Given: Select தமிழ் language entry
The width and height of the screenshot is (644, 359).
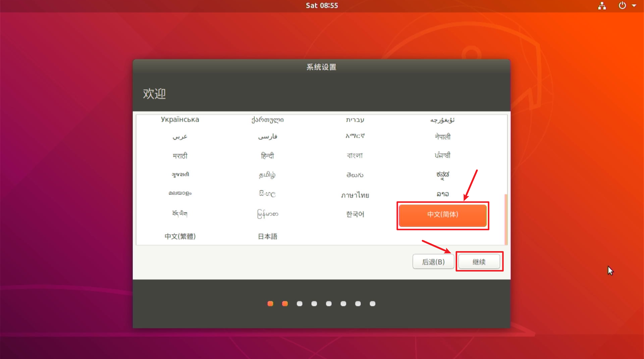Looking at the screenshot, I should click(x=267, y=175).
